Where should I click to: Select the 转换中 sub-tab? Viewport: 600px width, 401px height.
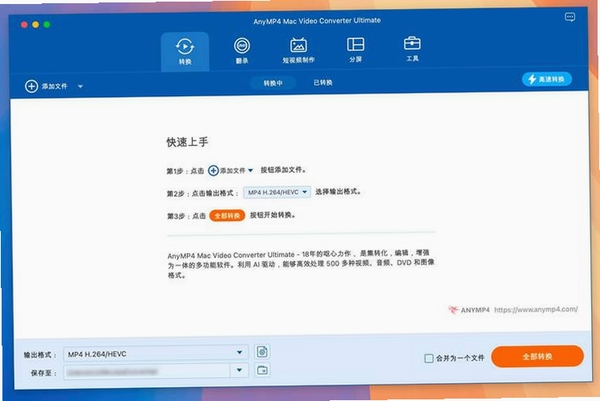coord(273,83)
